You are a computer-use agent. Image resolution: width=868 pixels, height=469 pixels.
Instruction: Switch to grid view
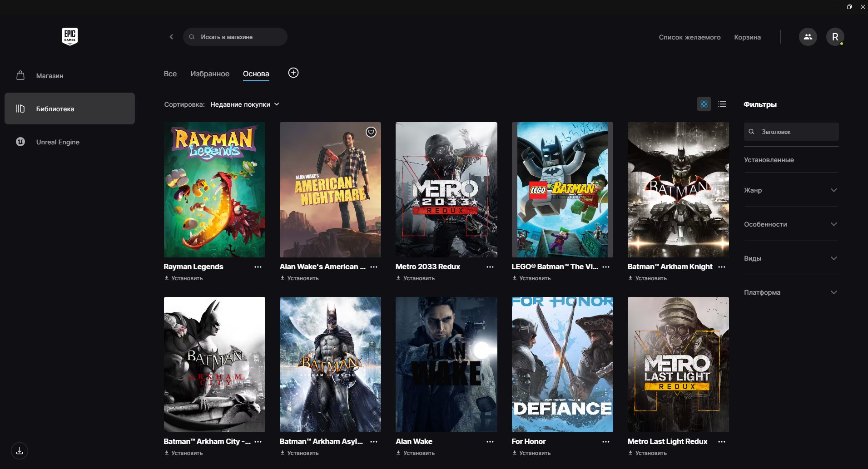[704, 104]
